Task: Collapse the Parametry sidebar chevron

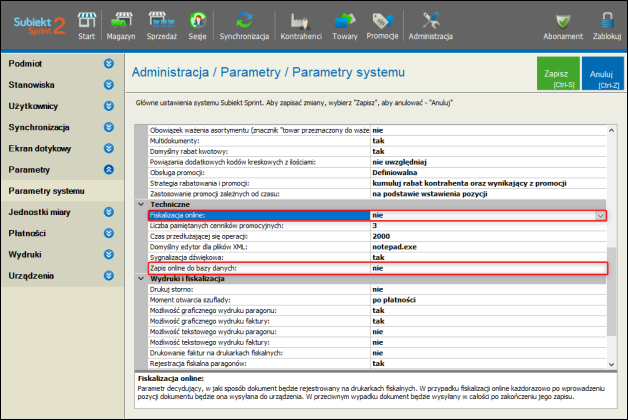Action: pyautogui.click(x=109, y=169)
